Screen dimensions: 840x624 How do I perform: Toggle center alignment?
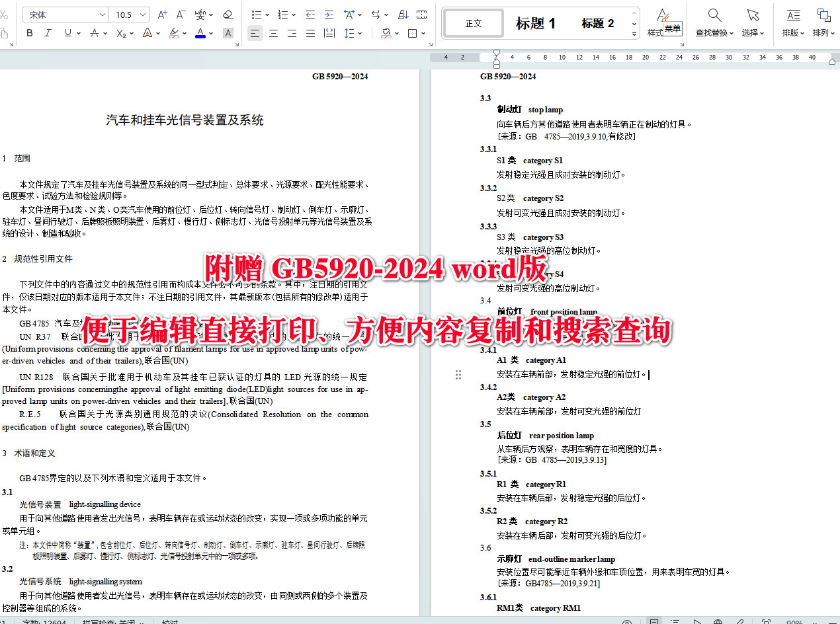click(274, 33)
